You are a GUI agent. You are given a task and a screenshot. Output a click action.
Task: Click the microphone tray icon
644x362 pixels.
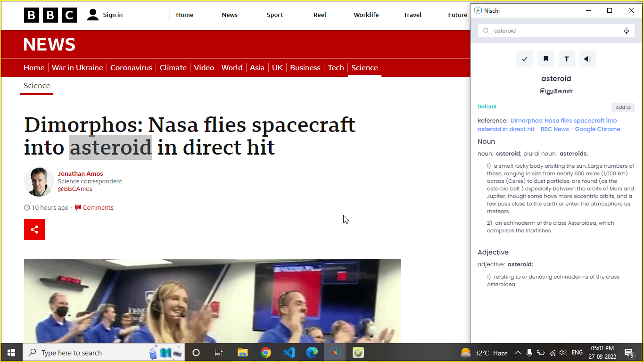pos(529,353)
